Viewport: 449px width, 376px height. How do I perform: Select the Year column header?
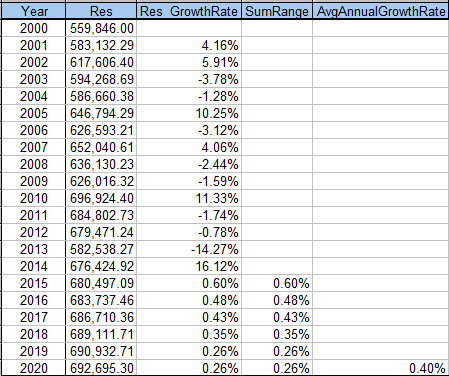click(33, 11)
